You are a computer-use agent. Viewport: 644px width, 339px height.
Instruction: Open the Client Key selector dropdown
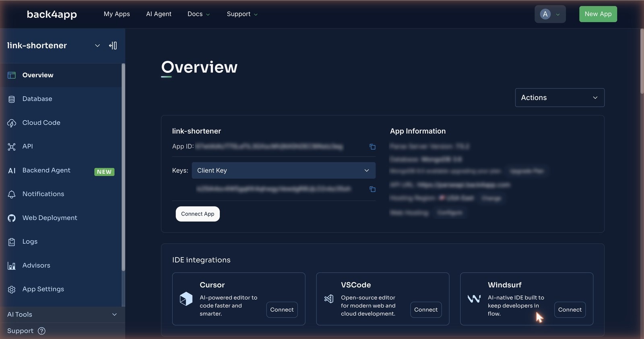(x=284, y=171)
